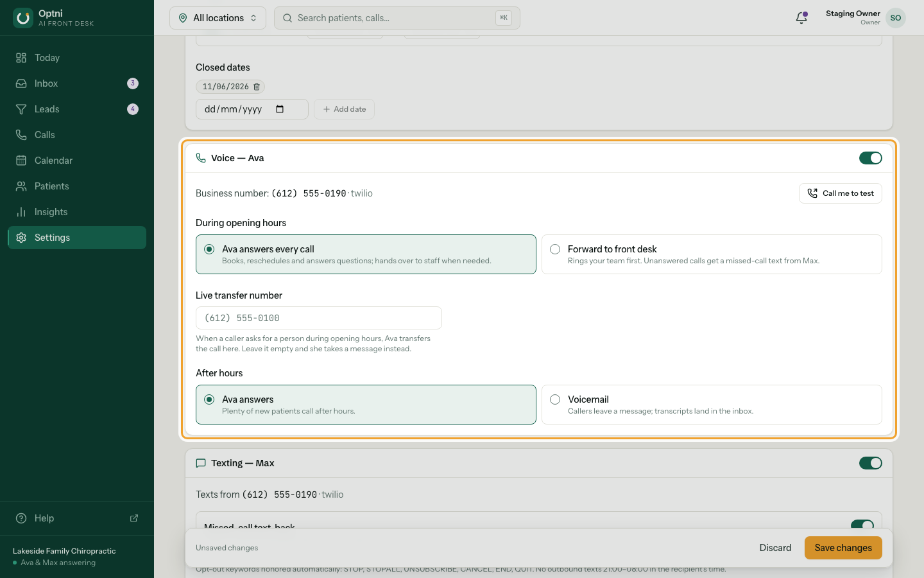
Task: Click the Leads count badge
Action: [x=133, y=109]
